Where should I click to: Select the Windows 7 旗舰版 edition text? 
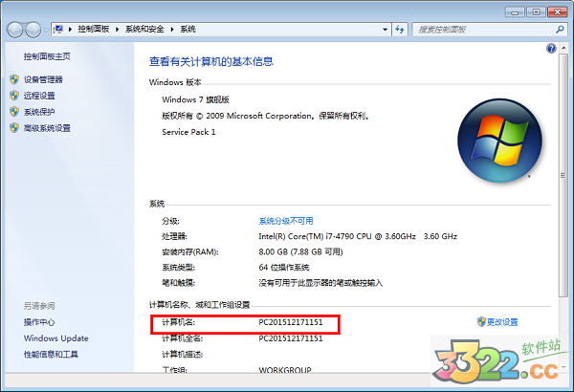196,99
